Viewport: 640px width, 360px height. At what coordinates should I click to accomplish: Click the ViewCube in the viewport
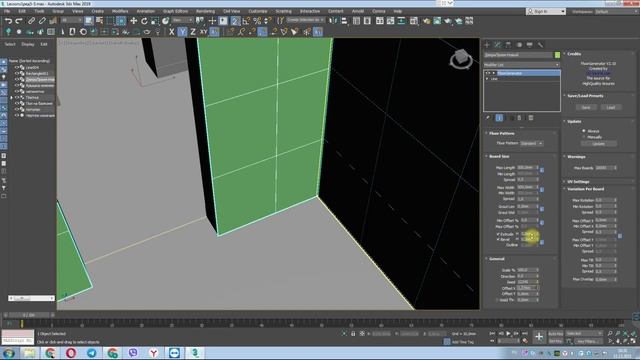pyautogui.click(x=461, y=59)
